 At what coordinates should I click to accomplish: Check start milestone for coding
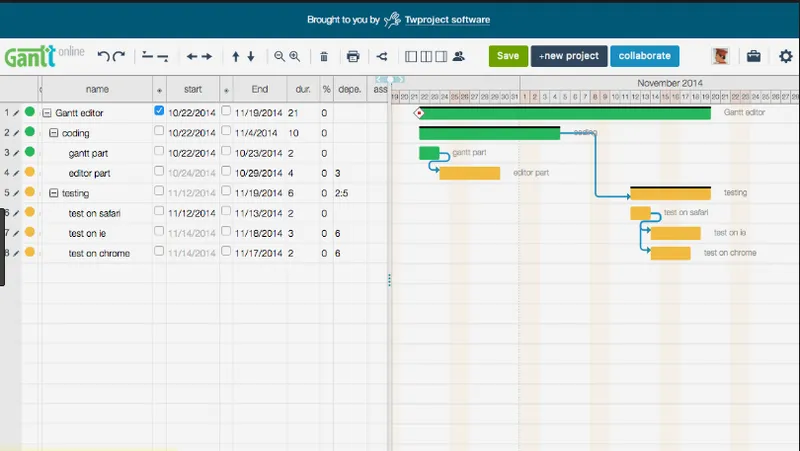(159, 131)
